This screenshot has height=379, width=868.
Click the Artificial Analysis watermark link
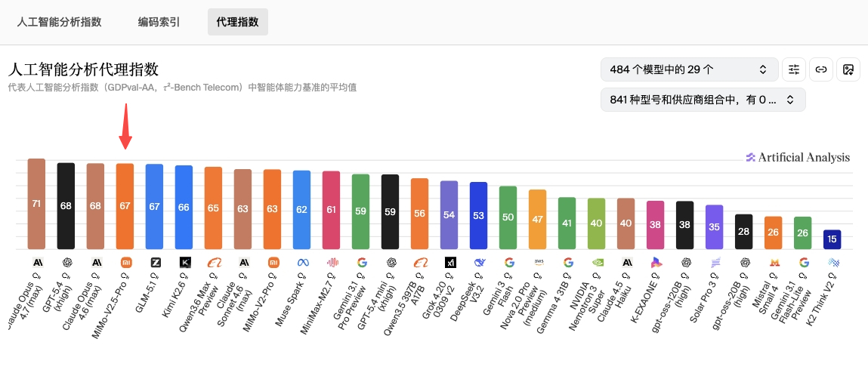(797, 157)
